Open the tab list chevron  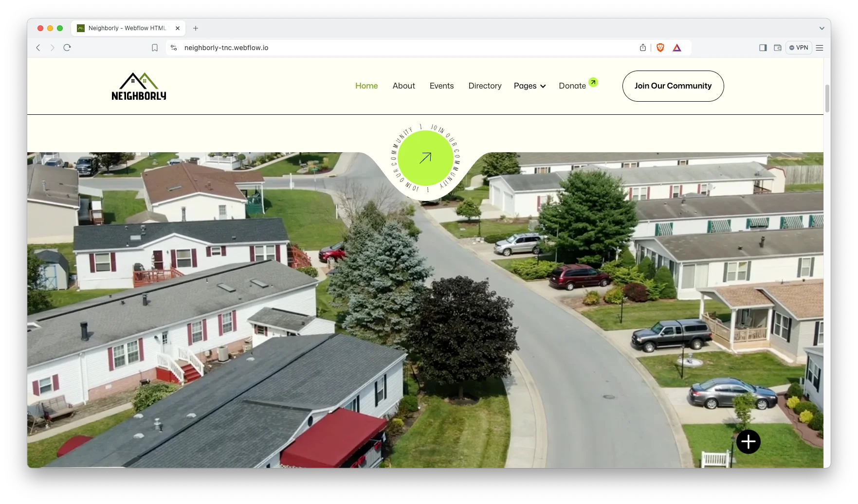coord(821,28)
